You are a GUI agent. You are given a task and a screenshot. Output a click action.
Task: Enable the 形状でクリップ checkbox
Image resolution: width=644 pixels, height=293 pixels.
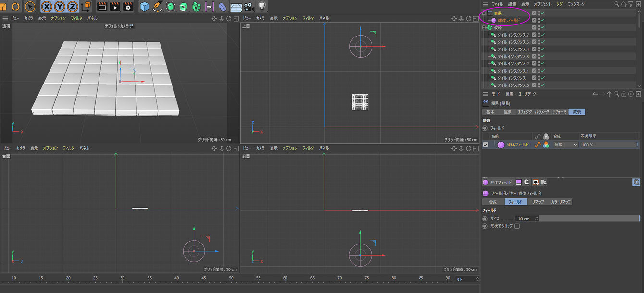[517, 226]
